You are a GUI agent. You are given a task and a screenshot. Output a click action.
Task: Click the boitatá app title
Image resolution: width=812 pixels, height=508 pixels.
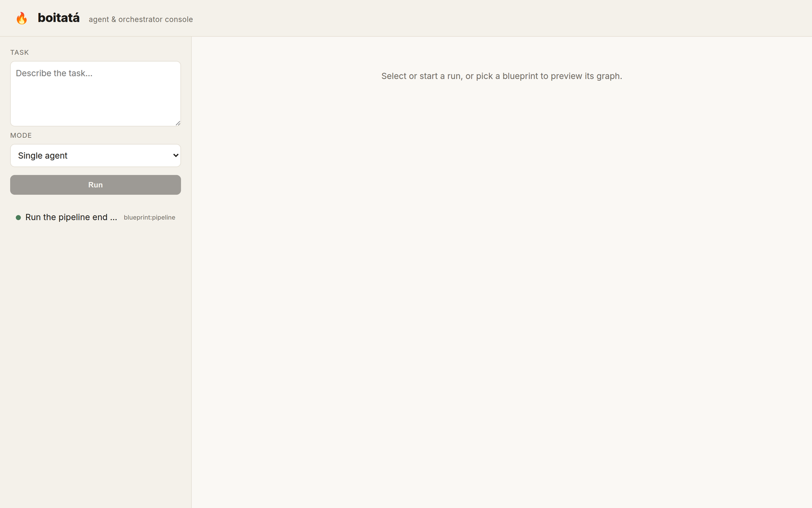coord(59,18)
